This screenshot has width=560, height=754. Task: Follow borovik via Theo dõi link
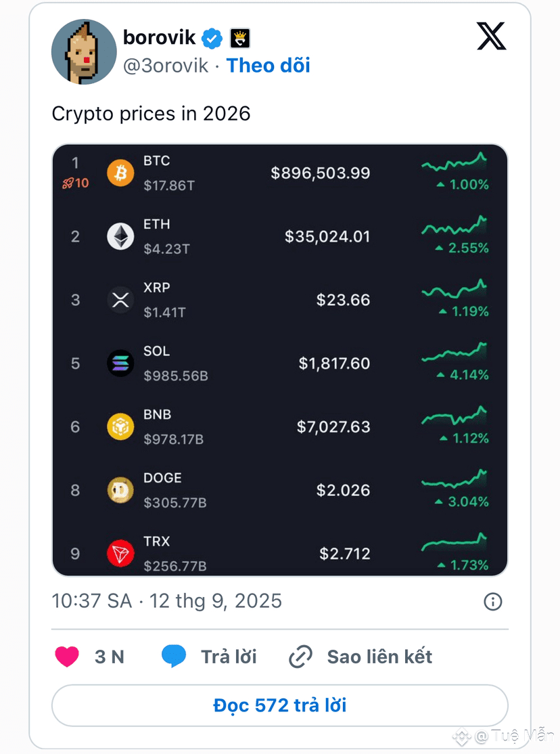click(269, 66)
